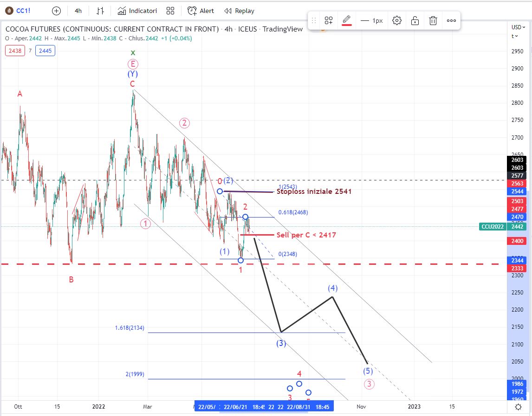Select the 1.618(2134) Fibonacci extension label
This screenshot has width=532, height=416.
point(129,328)
